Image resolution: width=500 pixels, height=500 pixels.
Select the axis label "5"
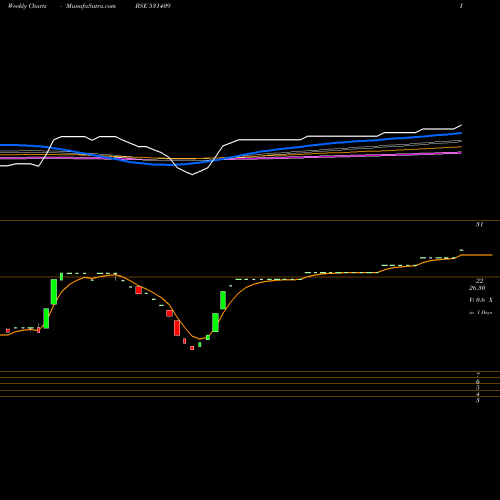tap(478, 388)
